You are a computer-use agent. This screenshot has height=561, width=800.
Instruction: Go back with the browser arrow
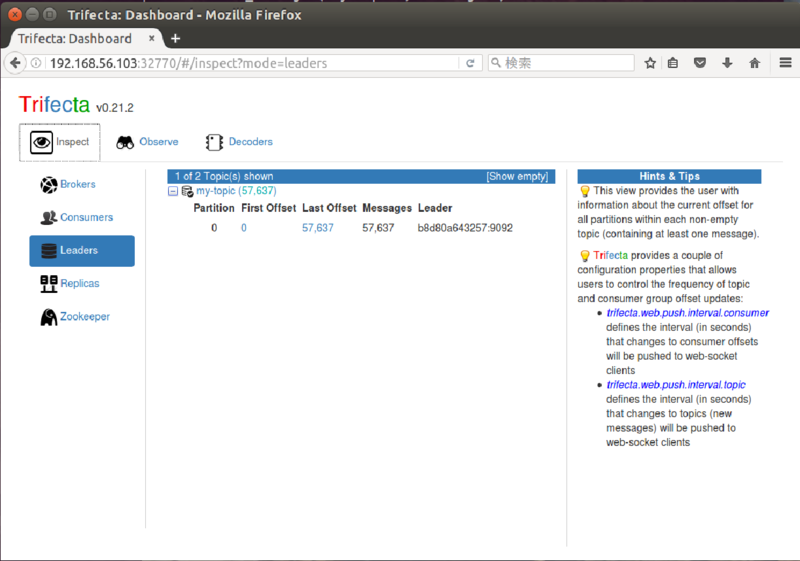(15, 63)
